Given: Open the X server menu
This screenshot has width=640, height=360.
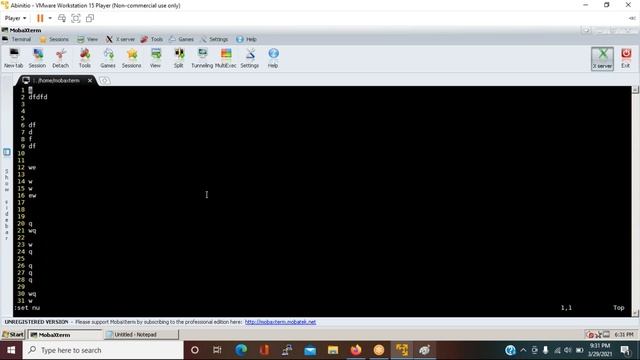Looking at the screenshot, I should click(x=120, y=39).
